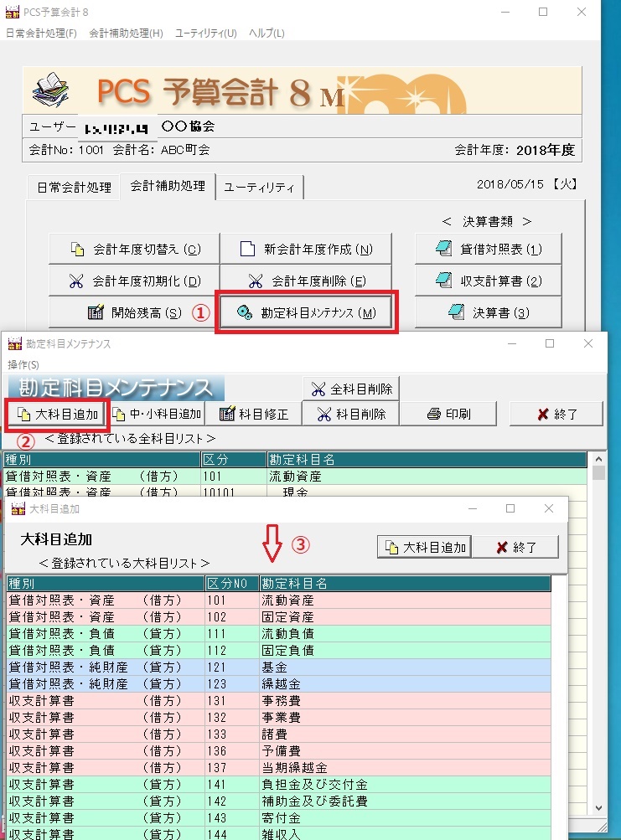Image resolution: width=621 pixels, height=840 pixels.
Task: Click clipboard icon on 開始残高 button
Action: (96, 312)
